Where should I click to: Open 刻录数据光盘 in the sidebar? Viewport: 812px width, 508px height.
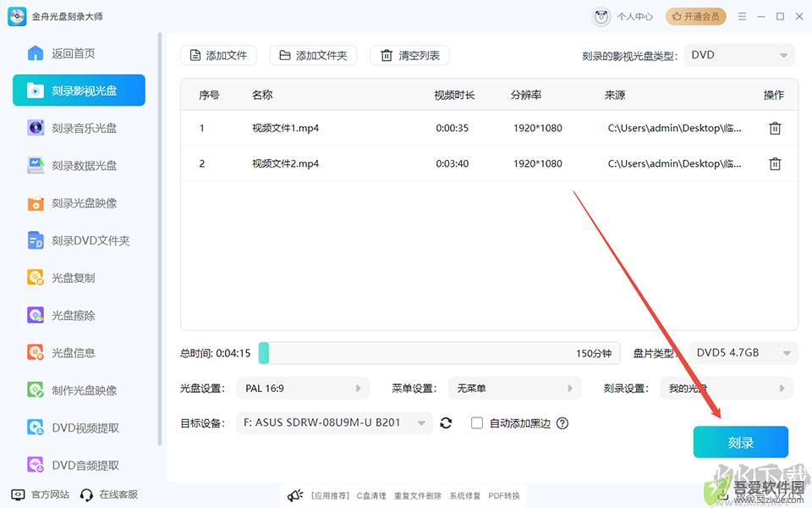[79, 165]
